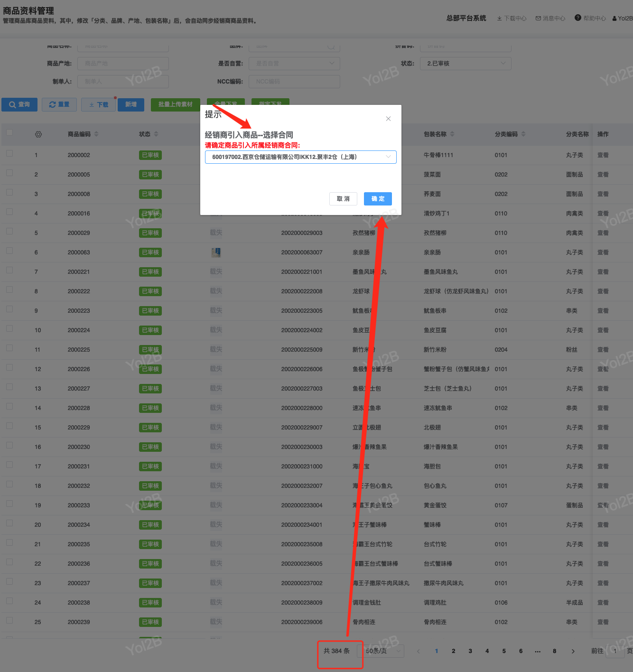
Task: Click 查看 for product 2000029
Action: 603,233
